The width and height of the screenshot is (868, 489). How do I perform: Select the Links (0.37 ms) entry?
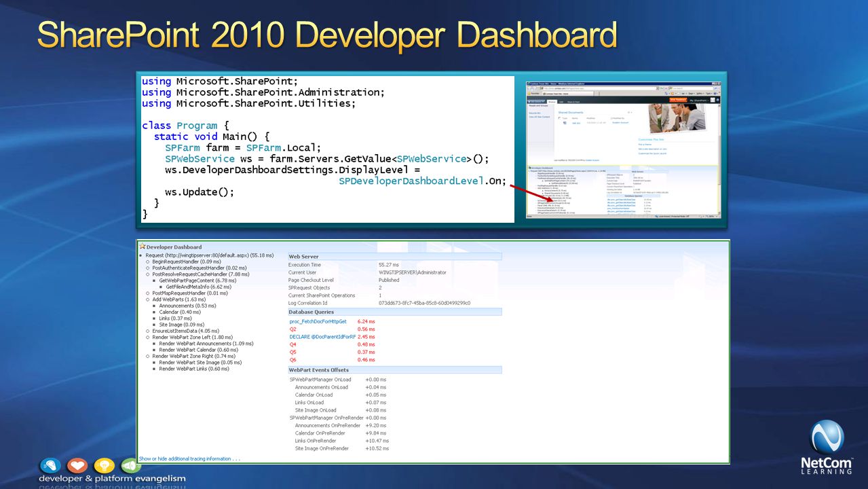176,319
